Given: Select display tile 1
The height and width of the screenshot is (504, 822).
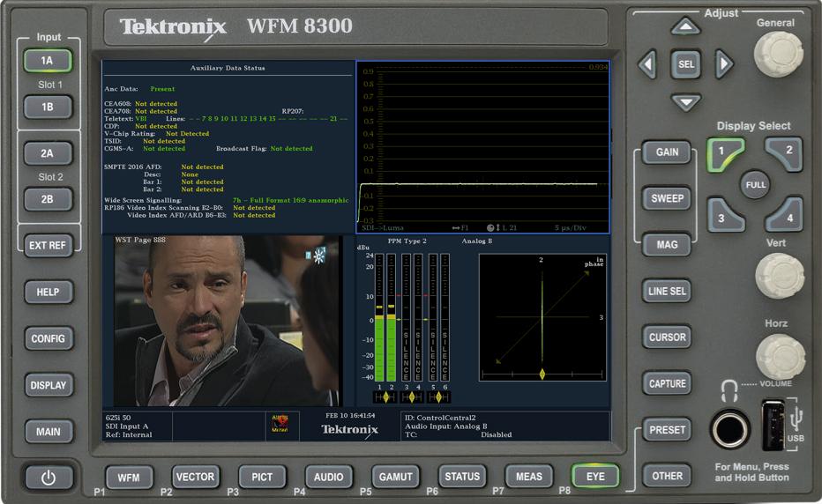Looking at the screenshot, I should (724, 154).
